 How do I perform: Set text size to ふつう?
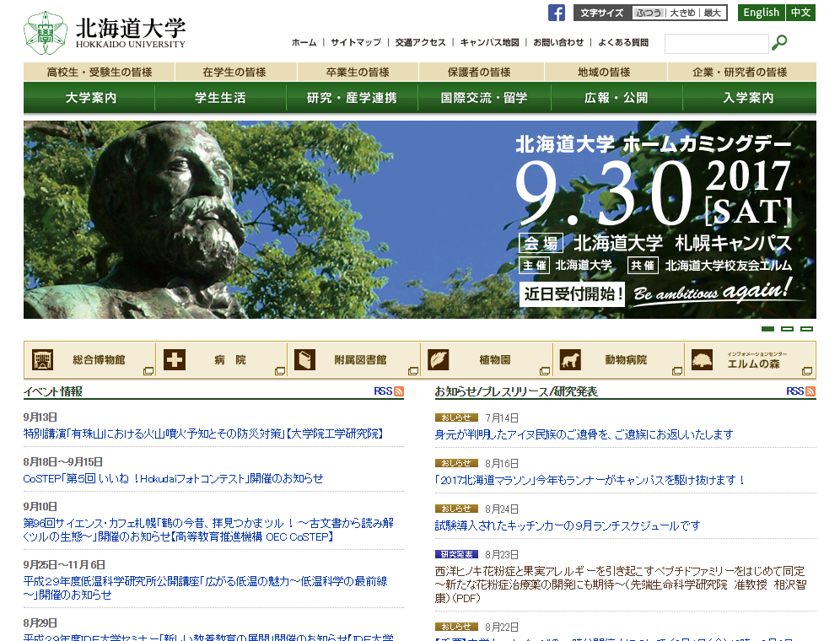point(649,13)
